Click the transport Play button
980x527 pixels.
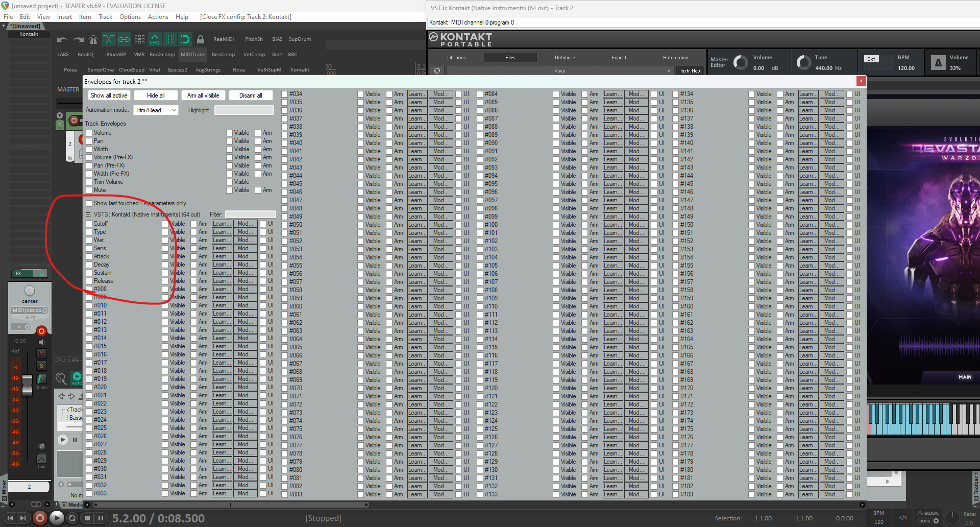pos(57,518)
